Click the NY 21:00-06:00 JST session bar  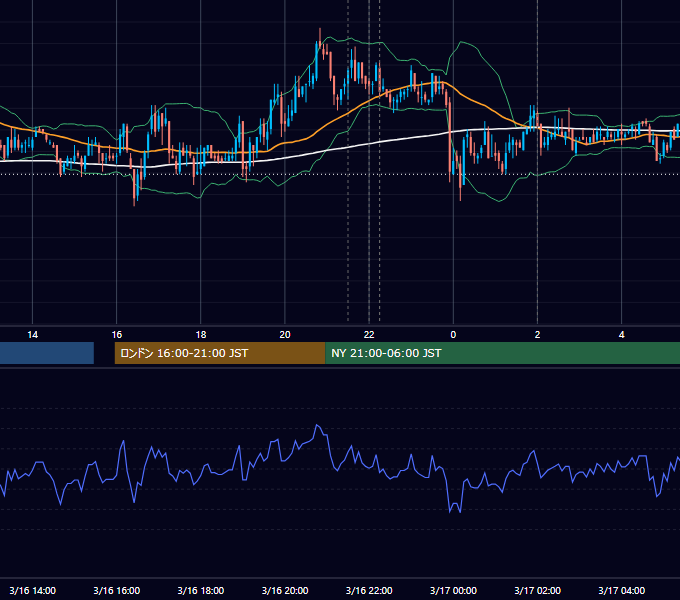click(502, 353)
